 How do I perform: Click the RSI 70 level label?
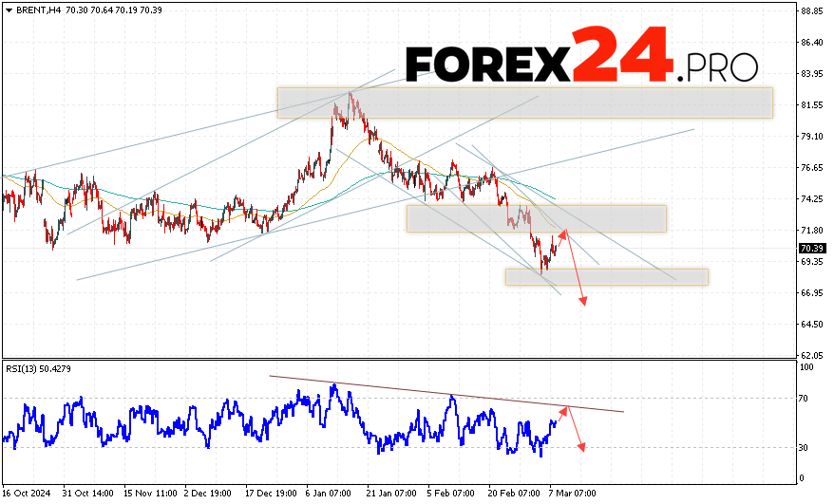(x=803, y=399)
